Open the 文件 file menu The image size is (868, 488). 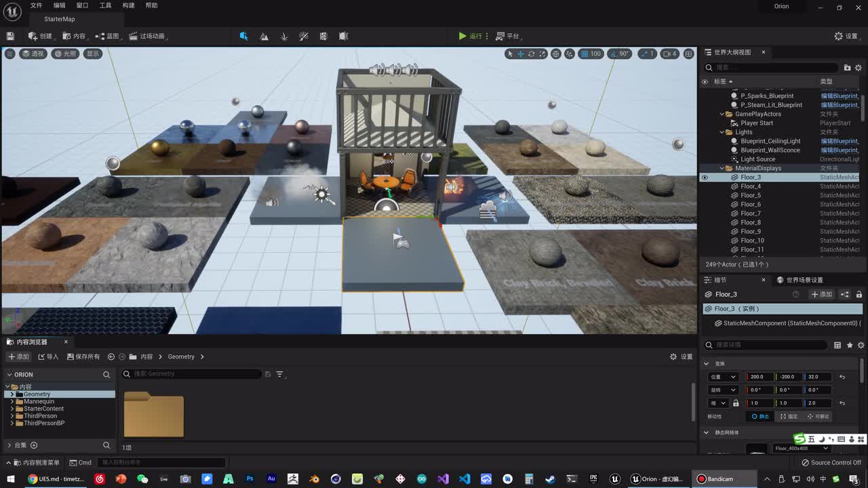pos(36,5)
